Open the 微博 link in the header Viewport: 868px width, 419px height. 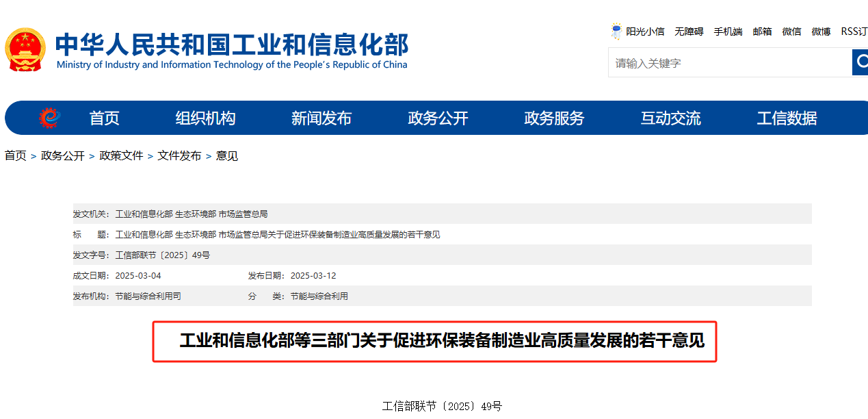coord(821,31)
